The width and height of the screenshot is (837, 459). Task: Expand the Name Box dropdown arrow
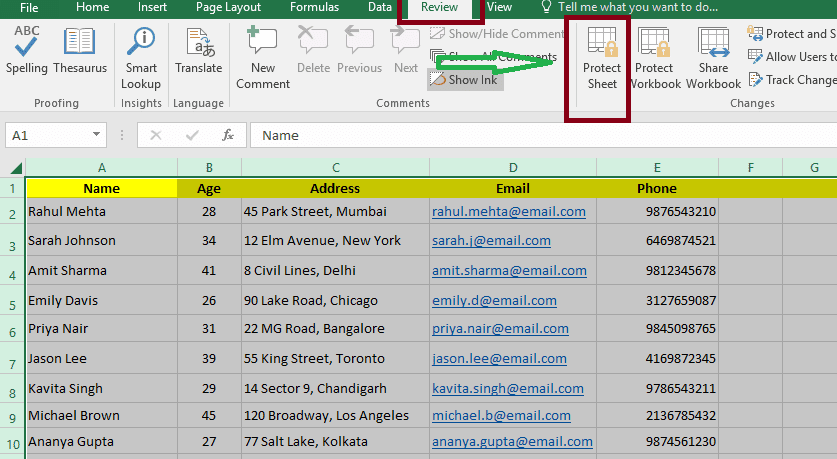tap(97, 135)
